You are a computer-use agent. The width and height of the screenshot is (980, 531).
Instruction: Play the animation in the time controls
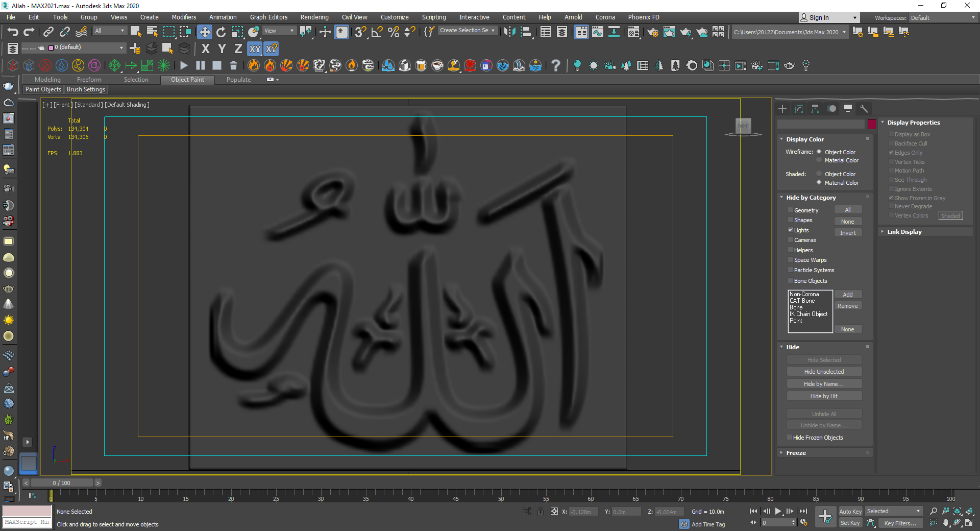pos(778,511)
